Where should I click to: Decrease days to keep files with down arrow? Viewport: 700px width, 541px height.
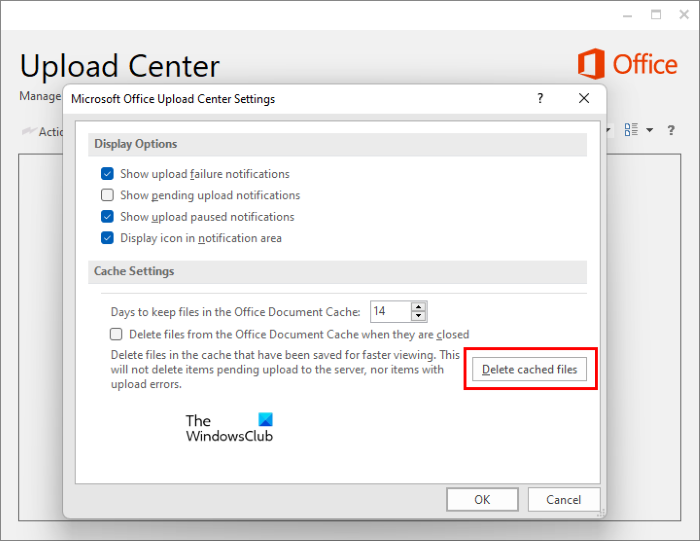[x=418, y=316]
